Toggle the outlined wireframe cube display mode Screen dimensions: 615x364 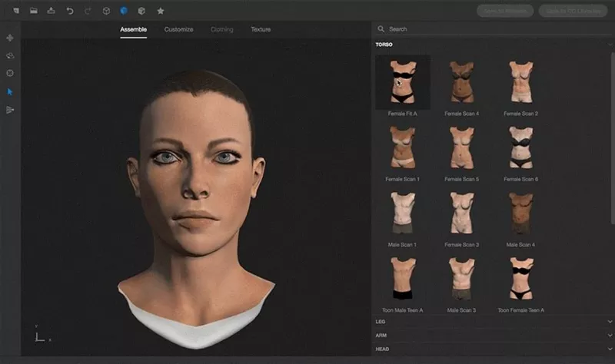[x=106, y=11]
